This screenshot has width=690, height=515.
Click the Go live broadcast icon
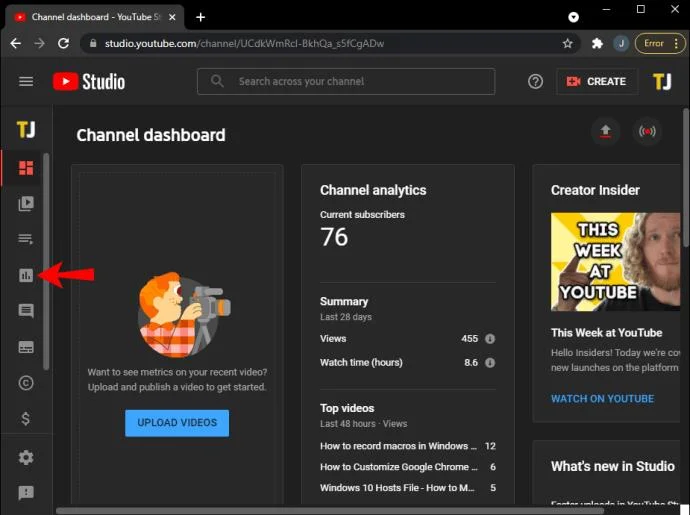(x=647, y=131)
